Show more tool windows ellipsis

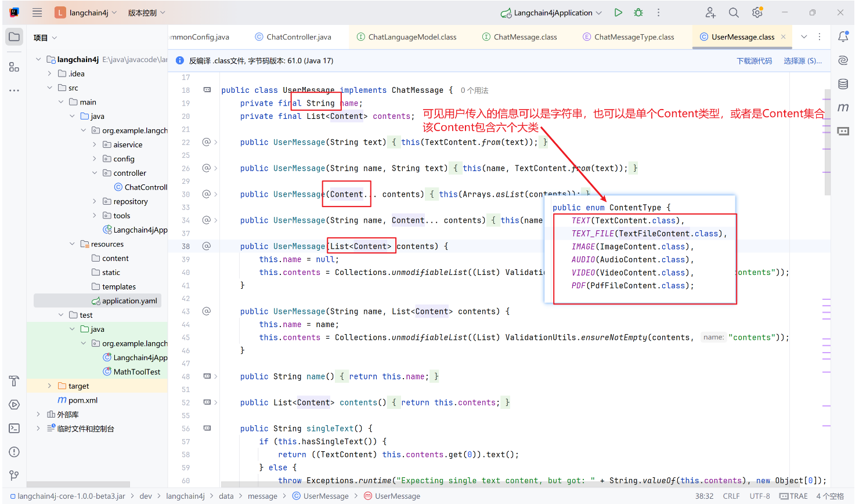(15, 90)
